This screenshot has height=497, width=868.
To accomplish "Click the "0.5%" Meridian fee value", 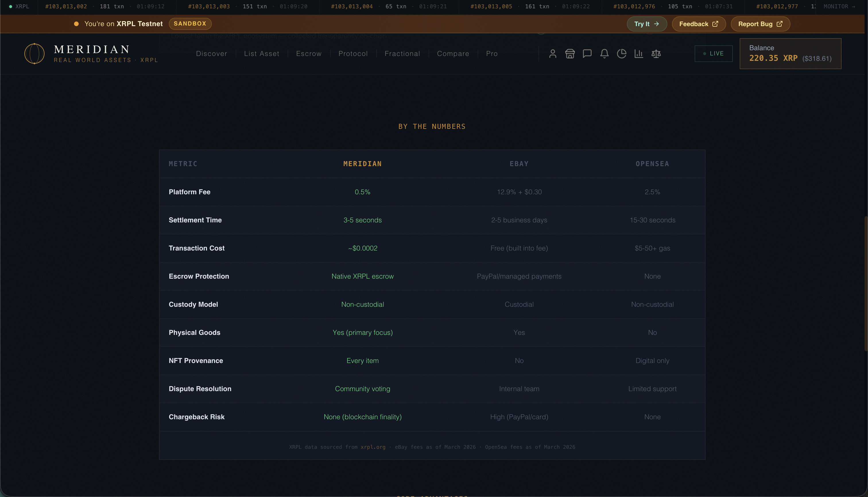I will pyautogui.click(x=362, y=192).
